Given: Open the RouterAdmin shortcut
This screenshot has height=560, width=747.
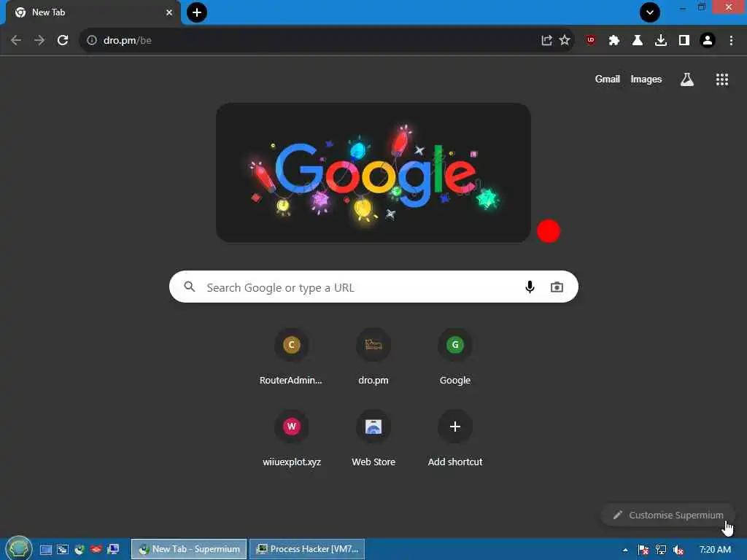Looking at the screenshot, I should coord(291,357).
